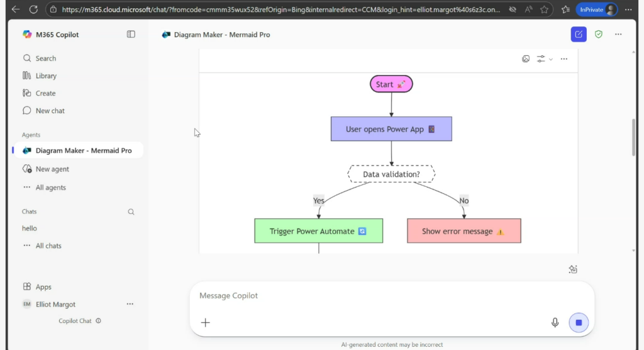Open browser Settings and more menu
The width and height of the screenshot is (644, 350).
click(x=628, y=9)
